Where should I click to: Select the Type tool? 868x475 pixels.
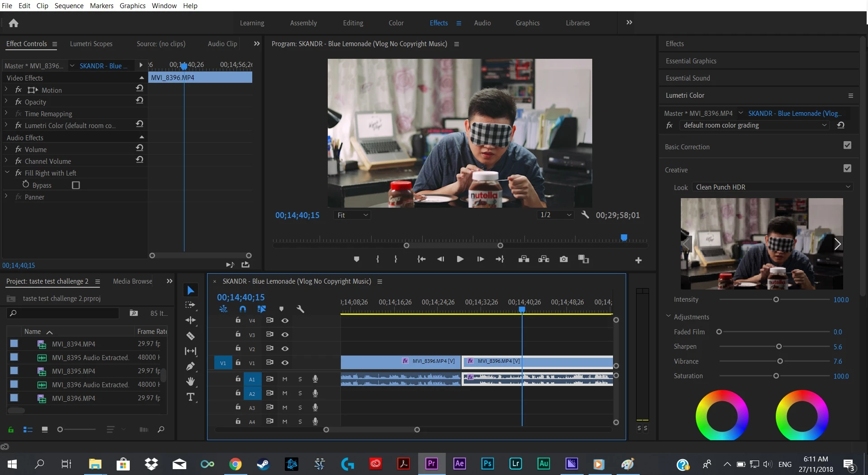(x=190, y=397)
